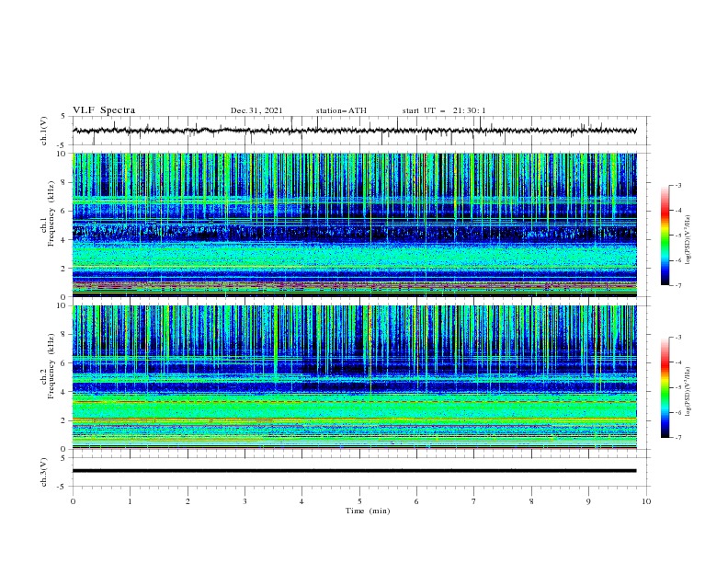Click the log(PSD) label beside ch.2 color bar
Screen dimensions: 728x563
(688, 392)
